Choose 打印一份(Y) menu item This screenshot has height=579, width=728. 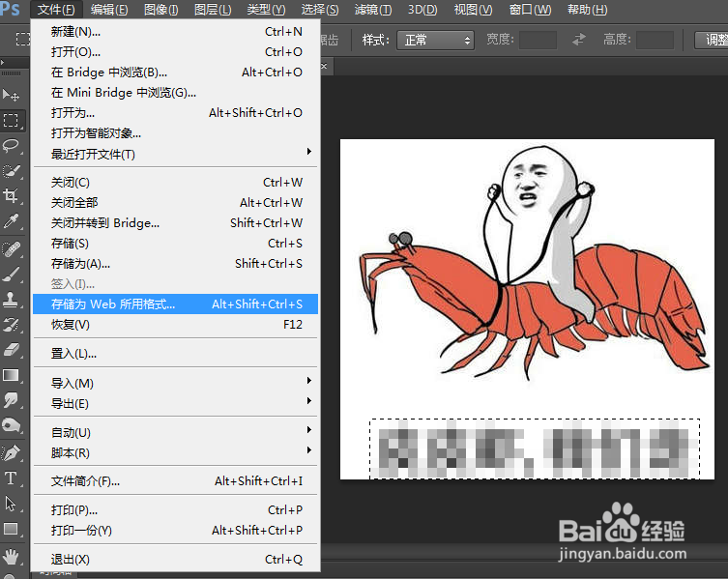coord(176,531)
